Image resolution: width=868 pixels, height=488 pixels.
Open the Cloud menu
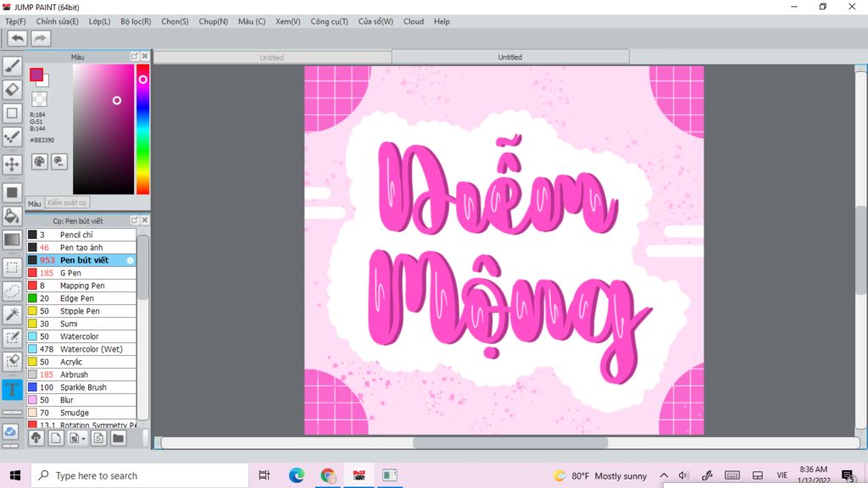[x=414, y=21]
